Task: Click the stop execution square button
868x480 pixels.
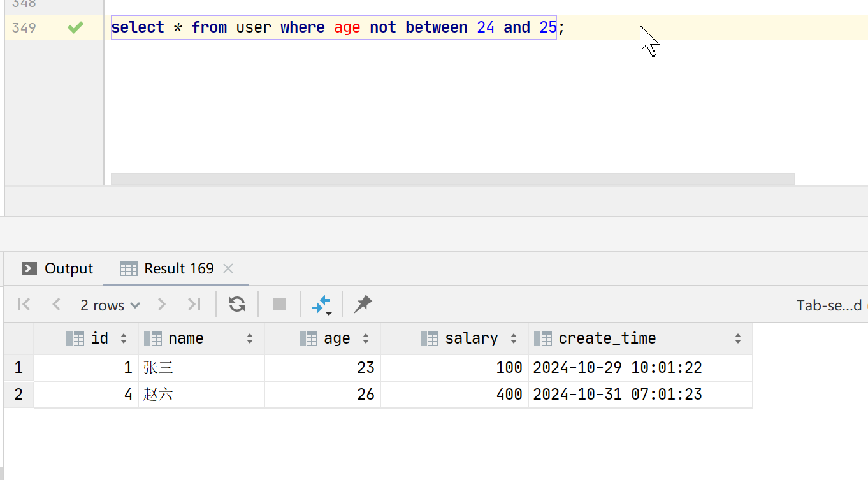Action: 279,305
